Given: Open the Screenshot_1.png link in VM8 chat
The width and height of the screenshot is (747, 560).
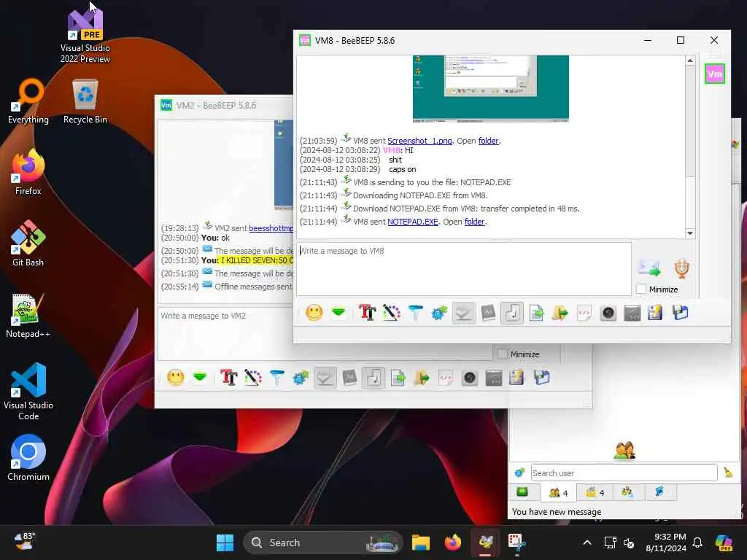Looking at the screenshot, I should (419, 141).
